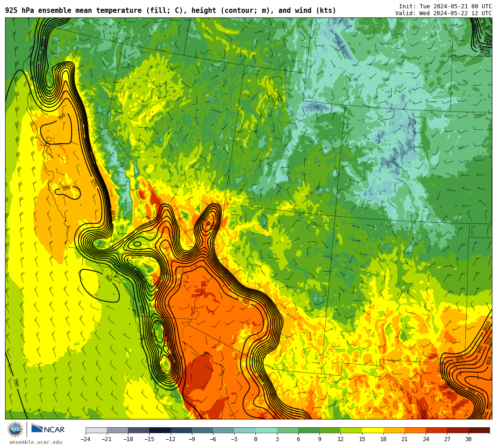Pick the colorbar swatch between −9 and −6
Screen dimensions: 497x448
click(202, 430)
